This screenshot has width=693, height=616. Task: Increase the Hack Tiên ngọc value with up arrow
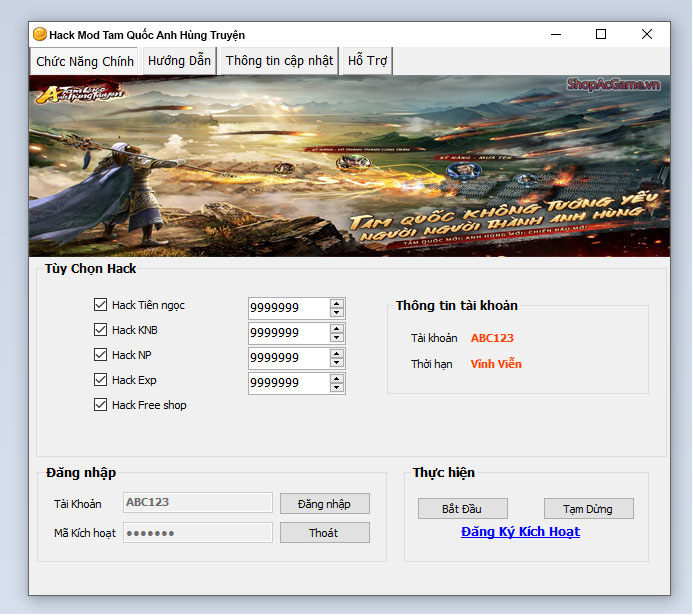[337, 304]
